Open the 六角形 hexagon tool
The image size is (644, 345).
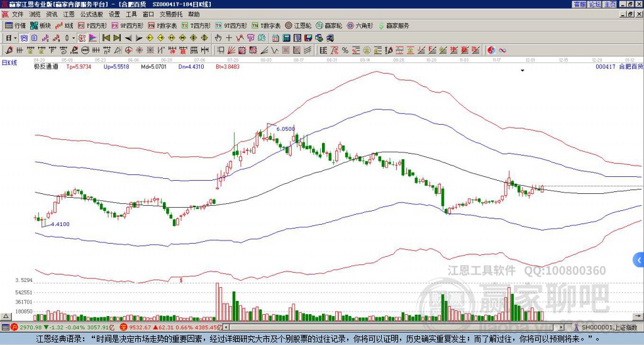pos(360,25)
